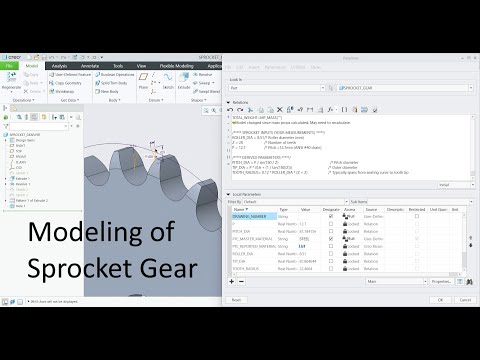Click the fx insert function icon
Viewport: 480px width, 360px height.
tap(330, 110)
